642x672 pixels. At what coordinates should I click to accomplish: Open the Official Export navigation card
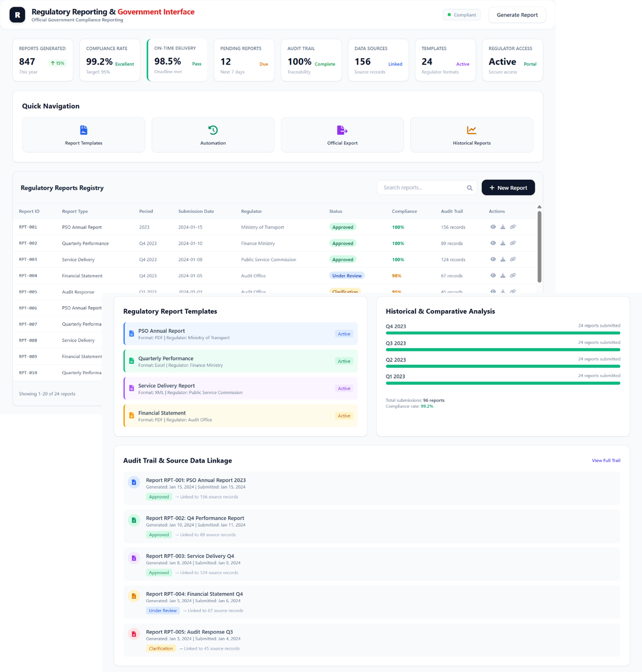(342, 135)
